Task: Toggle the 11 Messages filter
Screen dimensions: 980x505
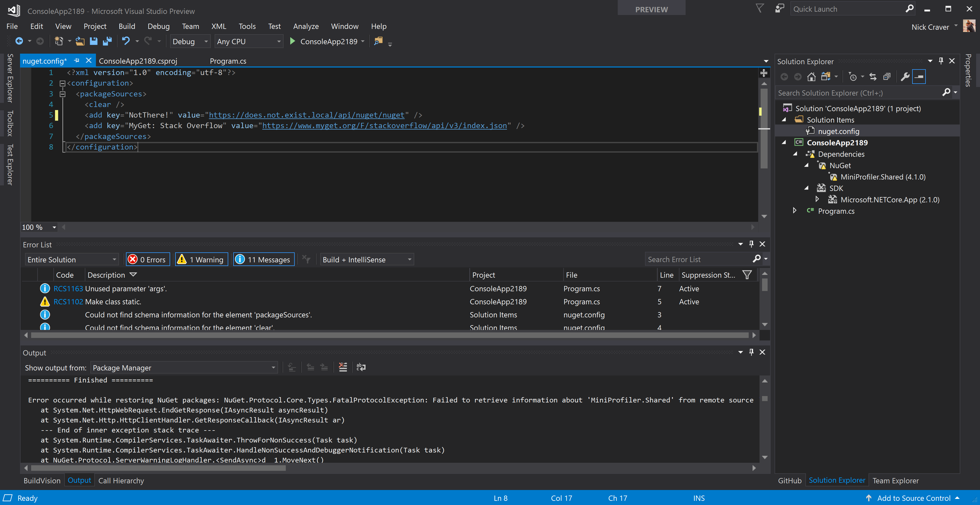Action: tap(264, 259)
